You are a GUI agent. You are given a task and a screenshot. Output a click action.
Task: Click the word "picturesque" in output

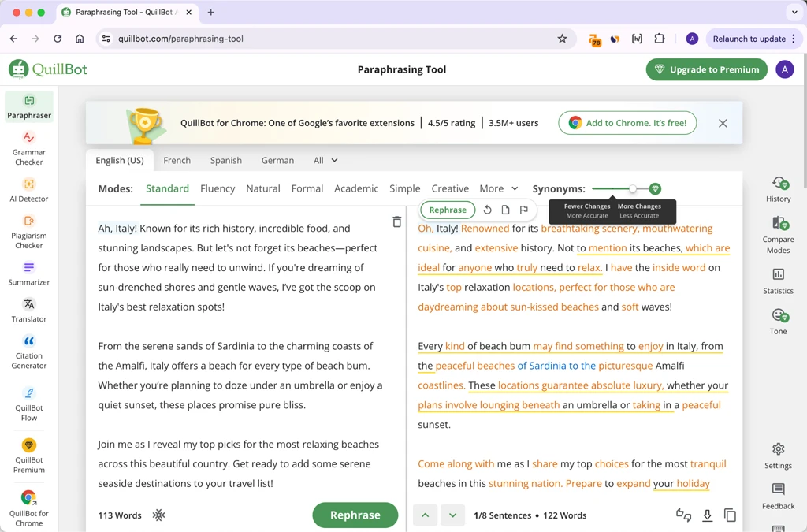625,366
